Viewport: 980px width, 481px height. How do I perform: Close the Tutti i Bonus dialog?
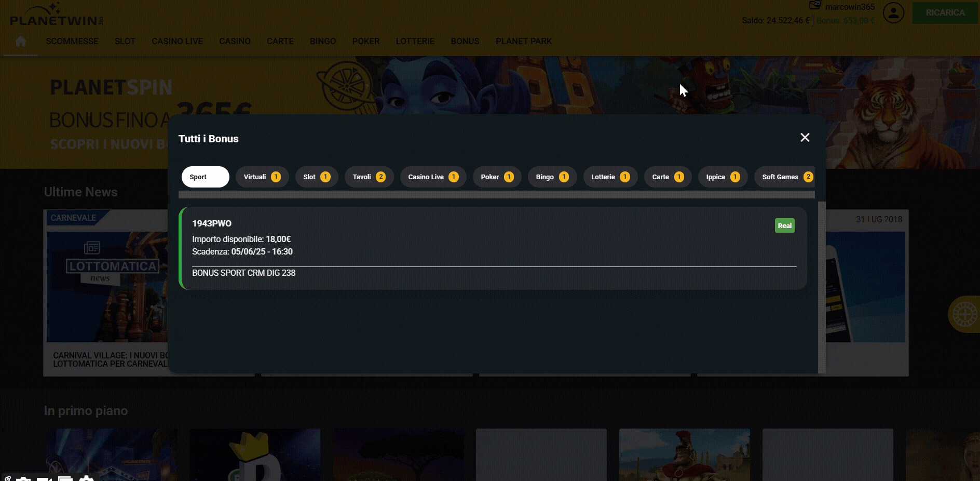pyautogui.click(x=805, y=138)
